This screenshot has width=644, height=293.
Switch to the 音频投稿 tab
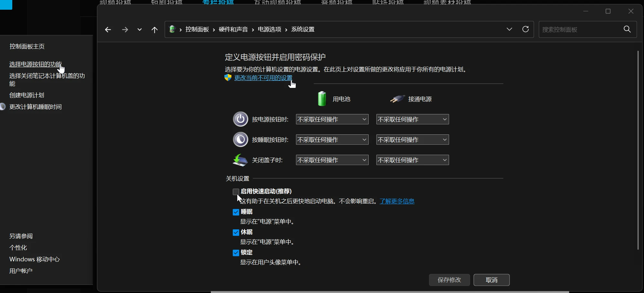pos(337,2)
